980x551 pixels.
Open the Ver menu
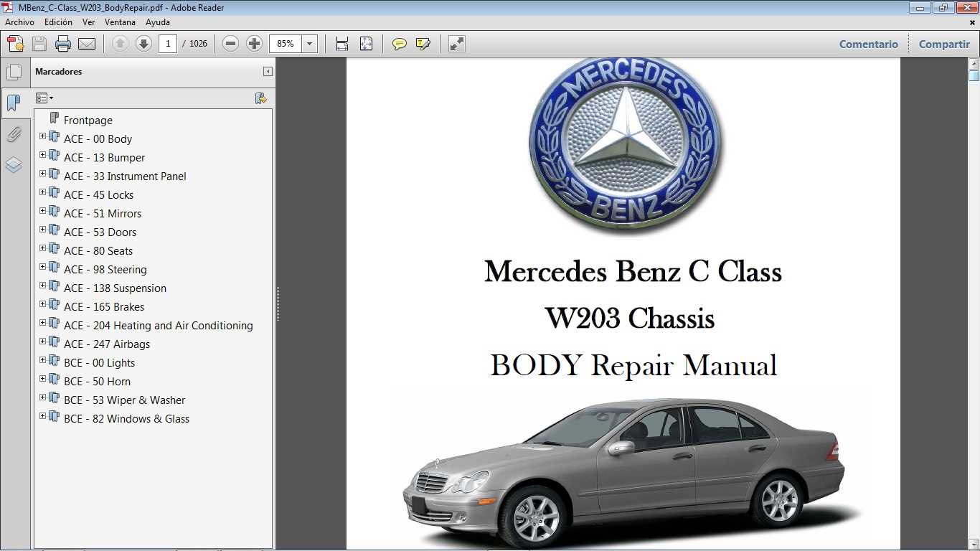point(89,22)
